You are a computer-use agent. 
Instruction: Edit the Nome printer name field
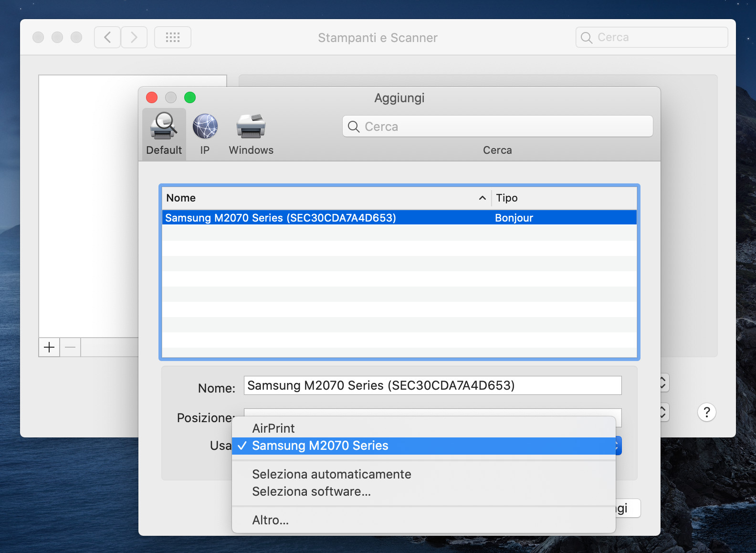click(432, 385)
